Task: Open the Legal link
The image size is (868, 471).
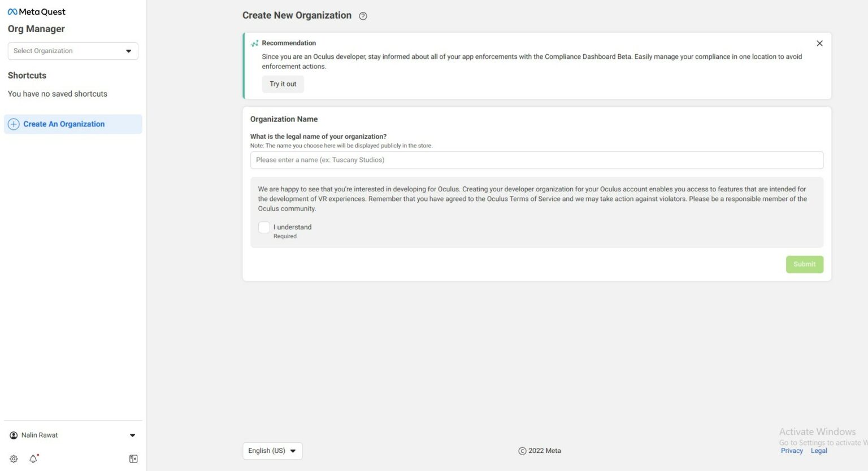Action: click(819, 451)
